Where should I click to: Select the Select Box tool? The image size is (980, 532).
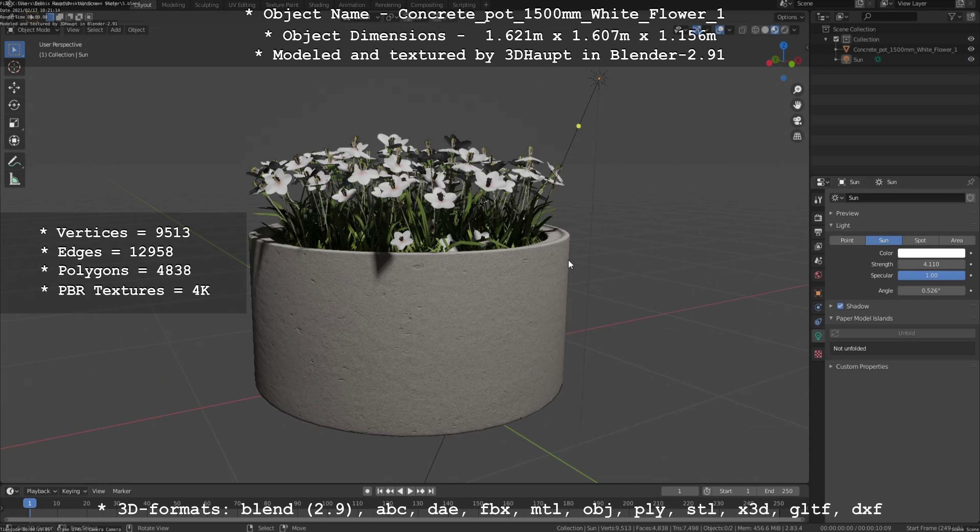[x=15, y=50]
